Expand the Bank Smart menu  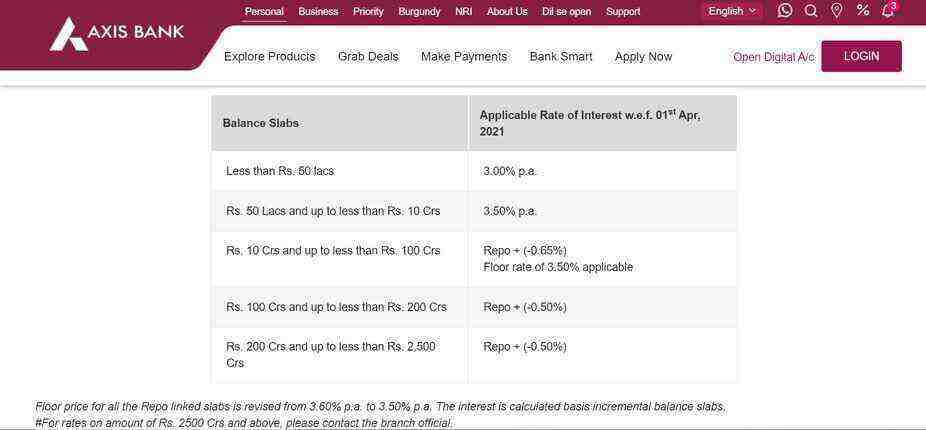click(561, 56)
